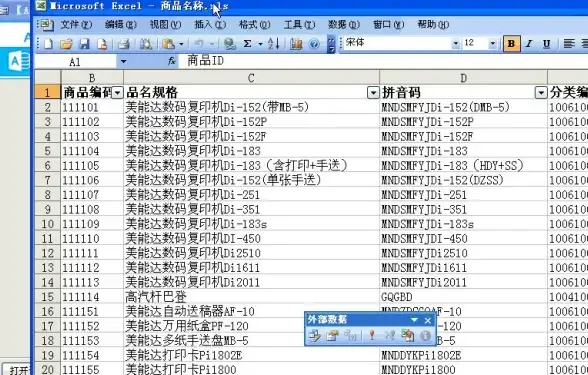Expand the AutoSum functions arrow

[x=260, y=44]
